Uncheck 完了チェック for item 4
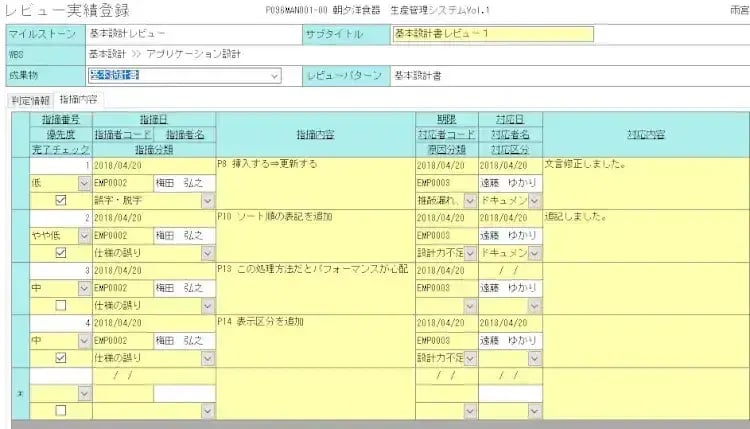The width and height of the screenshot is (750, 429). [60, 357]
